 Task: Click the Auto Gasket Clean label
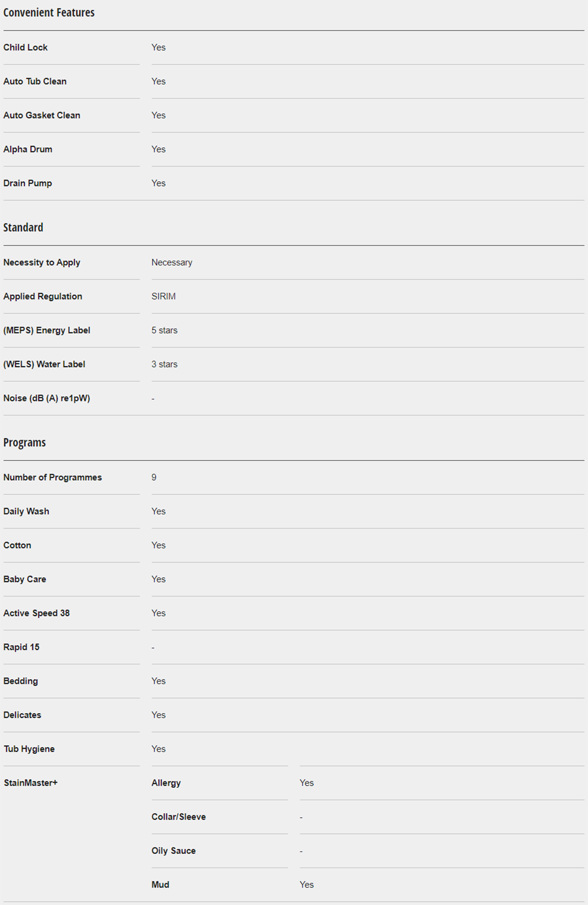42,115
